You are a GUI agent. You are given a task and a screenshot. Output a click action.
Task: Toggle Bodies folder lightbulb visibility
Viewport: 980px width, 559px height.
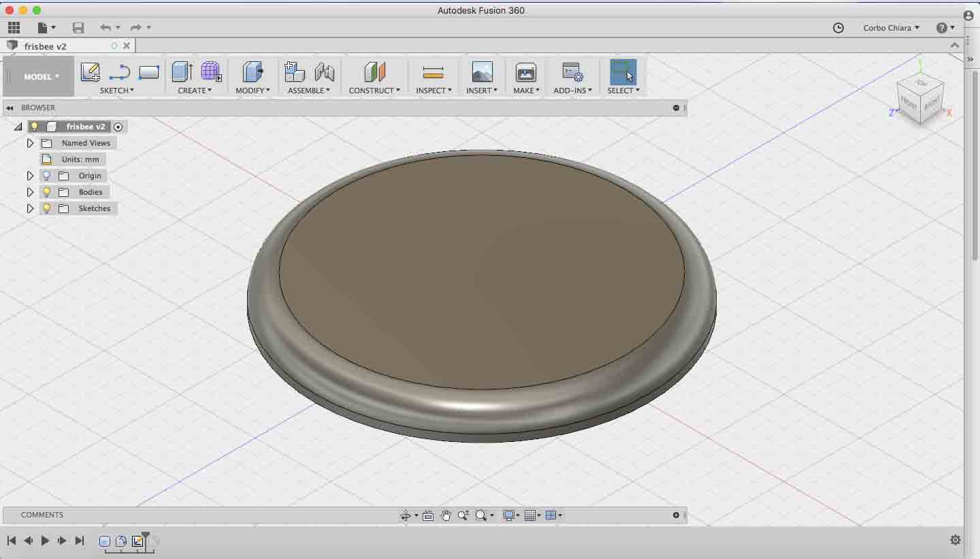pos(46,192)
